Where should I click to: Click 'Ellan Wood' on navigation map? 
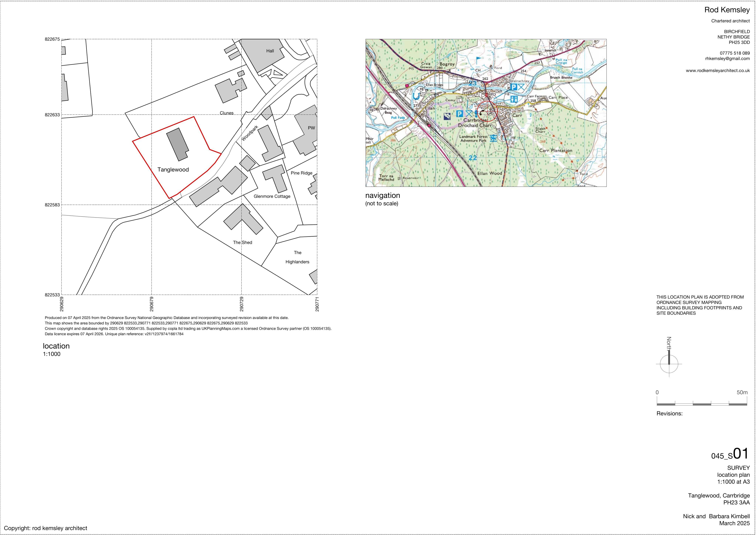[x=490, y=173]
